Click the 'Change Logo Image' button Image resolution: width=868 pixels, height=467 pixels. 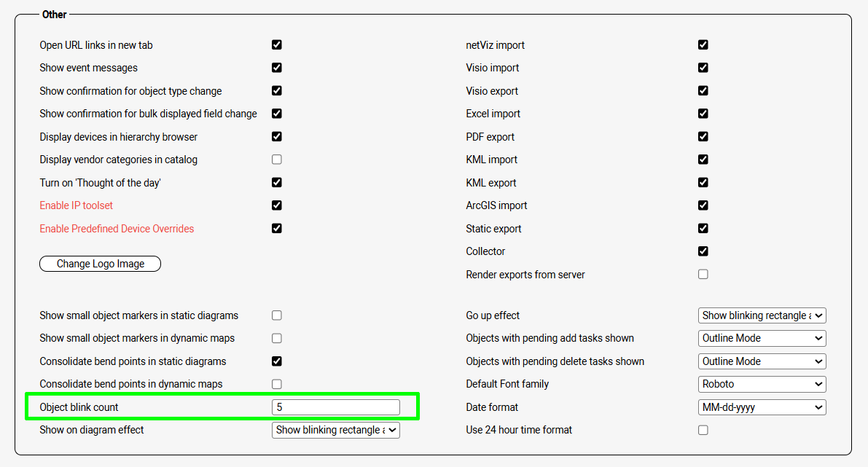(x=100, y=264)
